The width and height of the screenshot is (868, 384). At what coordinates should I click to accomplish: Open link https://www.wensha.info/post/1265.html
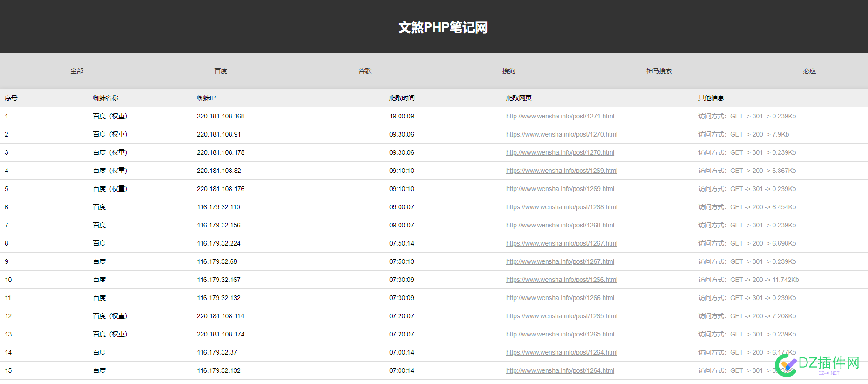[562, 316]
